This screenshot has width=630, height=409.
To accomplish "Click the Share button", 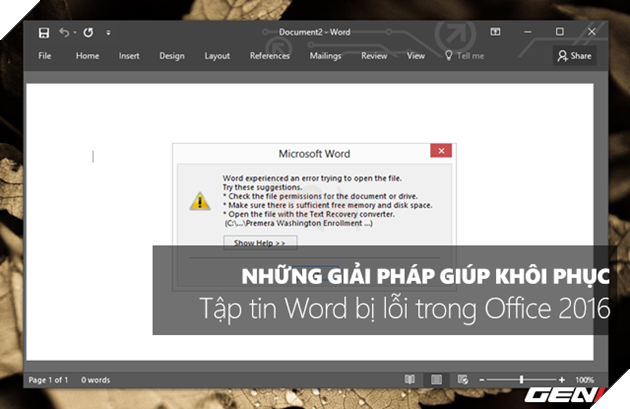I will [x=575, y=56].
